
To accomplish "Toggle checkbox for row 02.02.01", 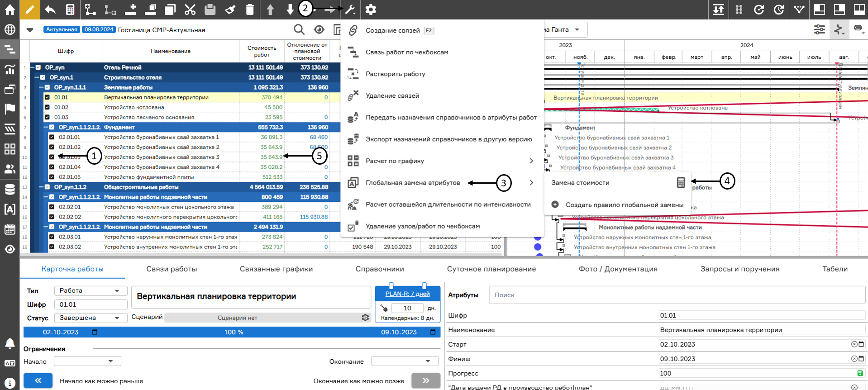I will point(52,207).
